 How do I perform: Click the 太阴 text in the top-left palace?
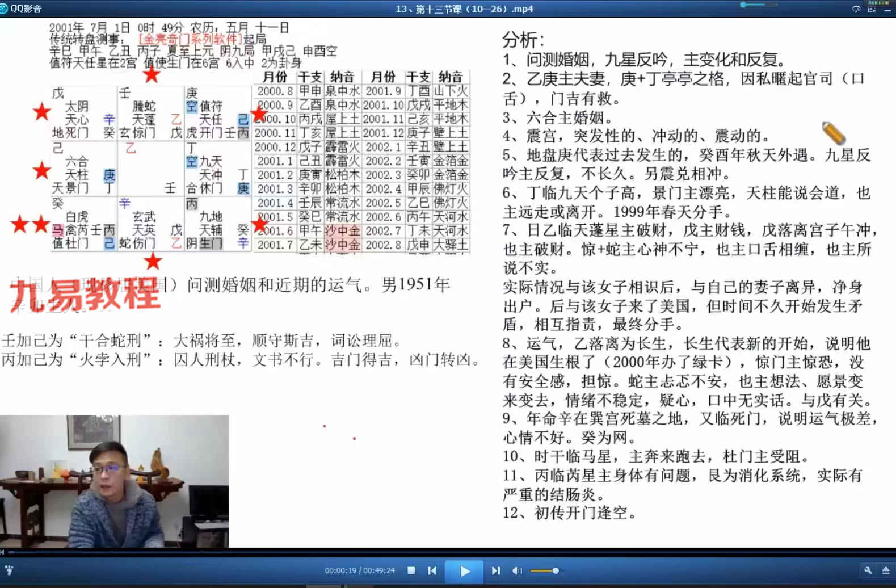77,106
